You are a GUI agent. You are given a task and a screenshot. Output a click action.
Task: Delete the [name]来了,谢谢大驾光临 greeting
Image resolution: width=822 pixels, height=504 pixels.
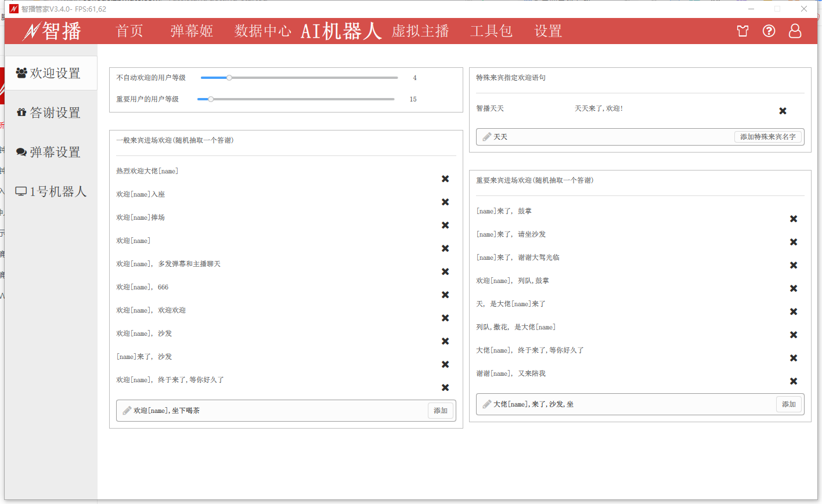tap(794, 265)
